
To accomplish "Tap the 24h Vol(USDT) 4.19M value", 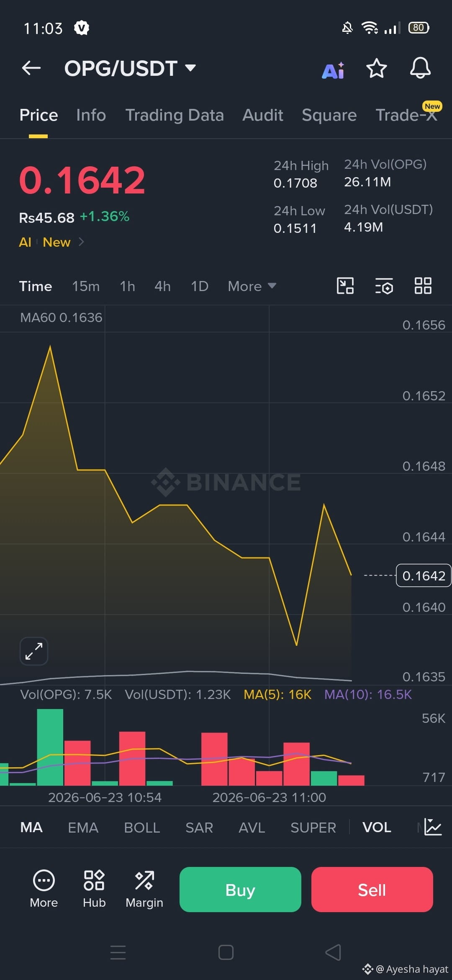I will pyautogui.click(x=363, y=227).
